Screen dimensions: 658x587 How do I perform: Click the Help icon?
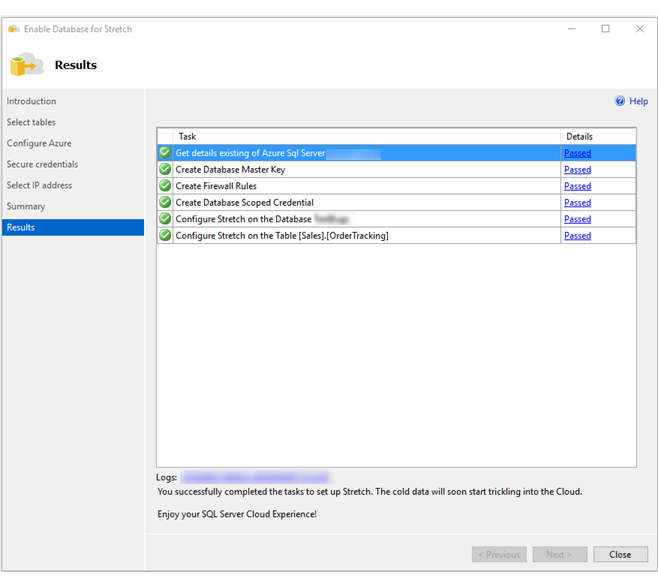click(619, 101)
